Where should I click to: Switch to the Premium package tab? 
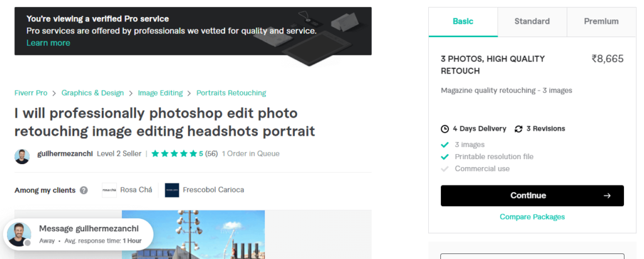(x=601, y=22)
